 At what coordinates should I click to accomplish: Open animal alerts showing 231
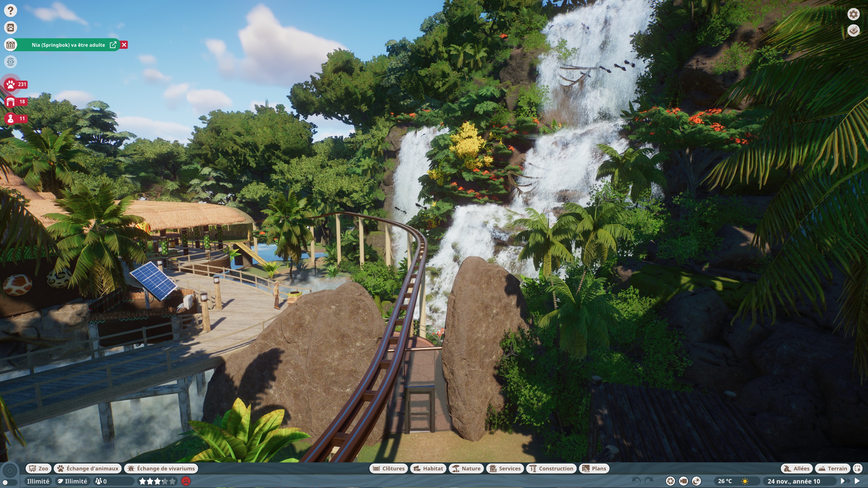point(16,84)
